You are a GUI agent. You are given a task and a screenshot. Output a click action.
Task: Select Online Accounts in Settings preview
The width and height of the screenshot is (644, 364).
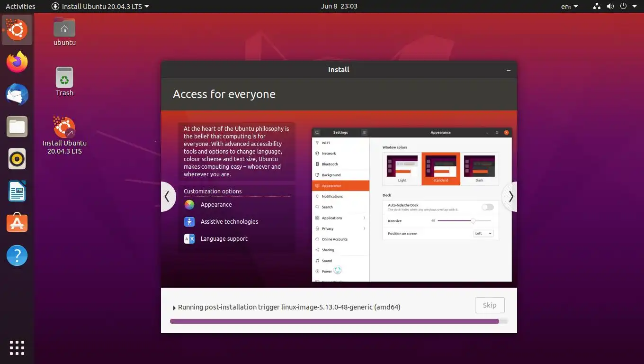coord(340,239)
